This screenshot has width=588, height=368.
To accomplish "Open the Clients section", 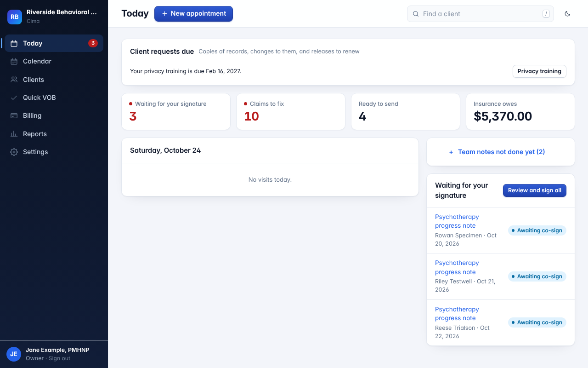I will [x=54, y=80].
